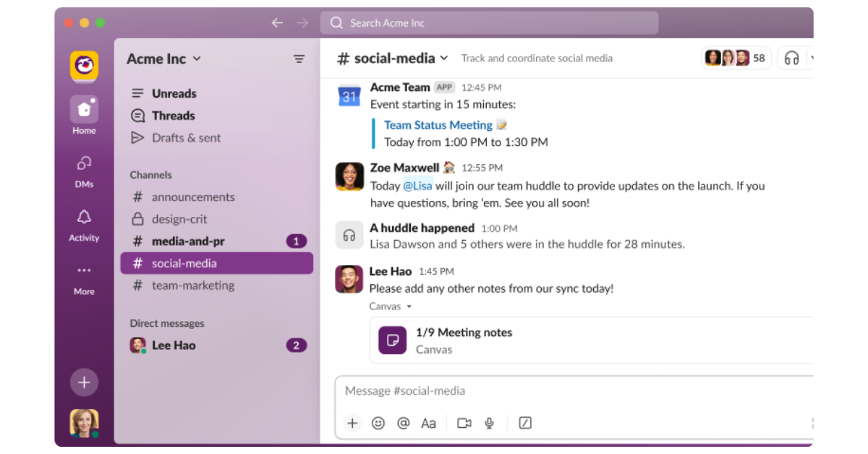Navigate back with the left arrow
This screenshot has width=868, height=454.
coord(277,23)
